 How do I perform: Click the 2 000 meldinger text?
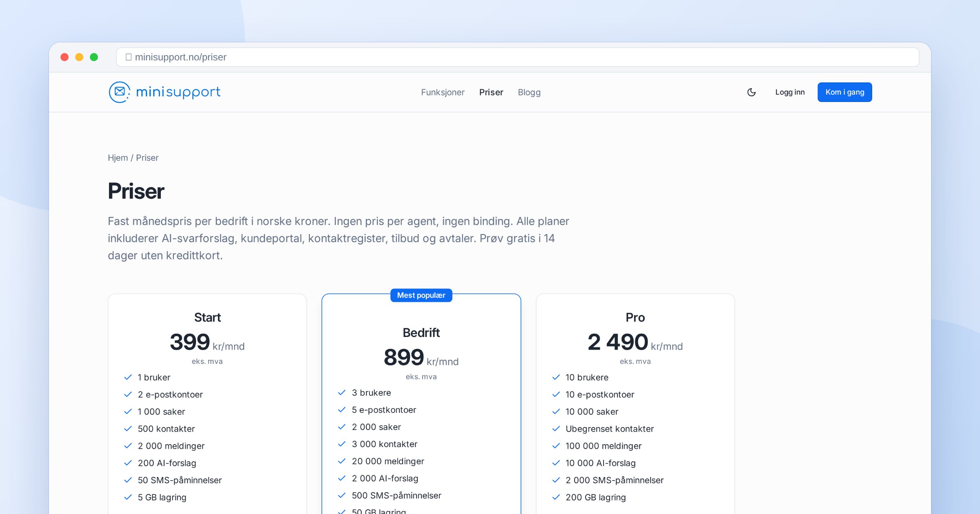pos(171,446)
